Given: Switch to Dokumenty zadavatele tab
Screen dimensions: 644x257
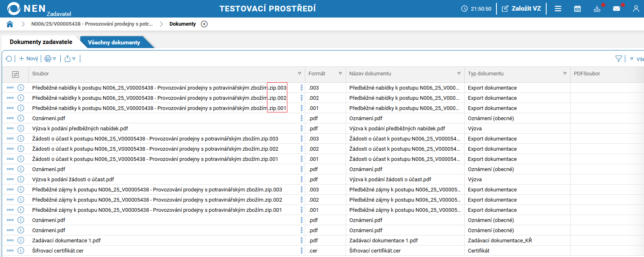Looking at the screenshot, I should [x=41, y=42].
